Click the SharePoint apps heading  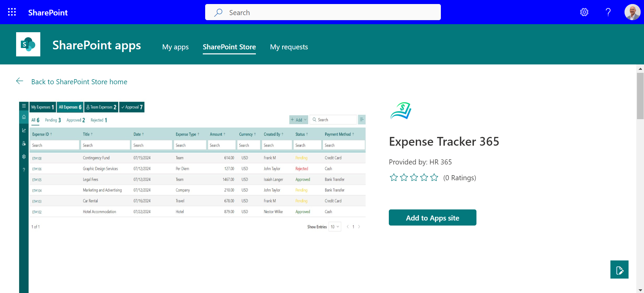pyautogui.click(x=97, y=45)
